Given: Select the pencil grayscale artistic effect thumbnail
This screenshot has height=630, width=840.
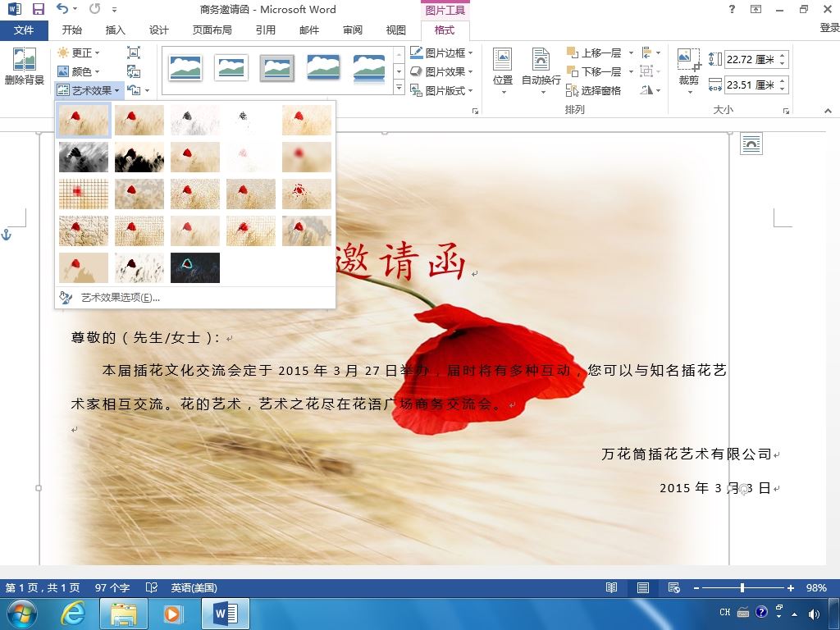Looking at the screenshot, I should 195,120.
